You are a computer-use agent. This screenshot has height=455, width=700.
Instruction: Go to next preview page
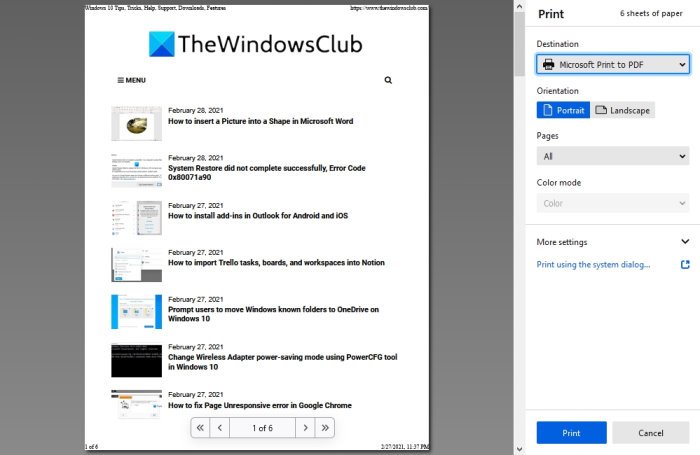tap(305, 428)
